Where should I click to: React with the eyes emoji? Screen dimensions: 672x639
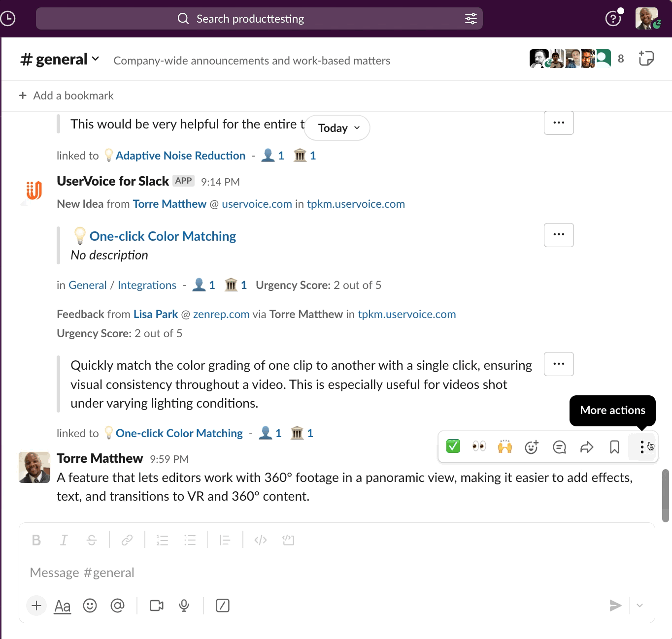[x=479, y=447]
